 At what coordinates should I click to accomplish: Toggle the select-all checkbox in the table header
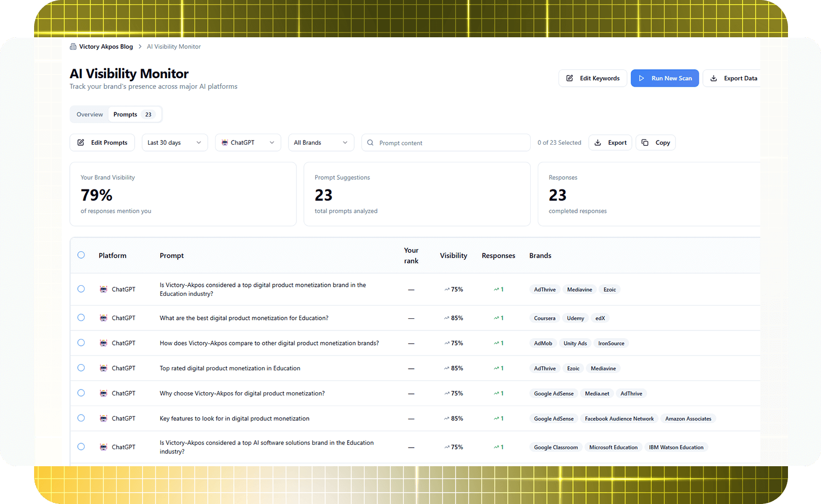point(81,255)
